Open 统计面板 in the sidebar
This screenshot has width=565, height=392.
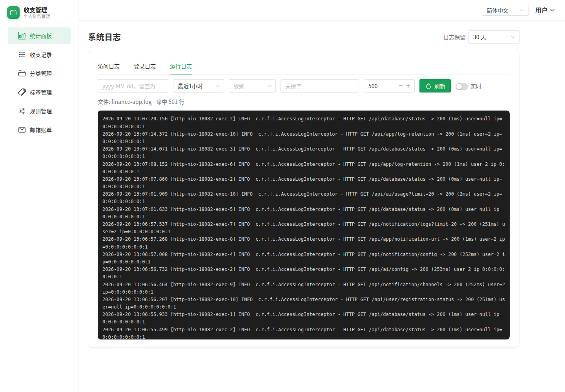39,36
